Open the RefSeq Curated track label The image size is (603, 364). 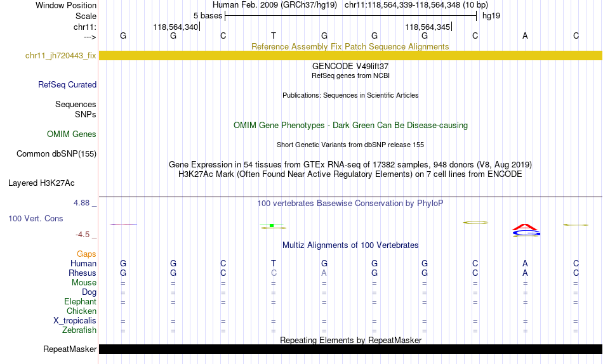[67, 84]
